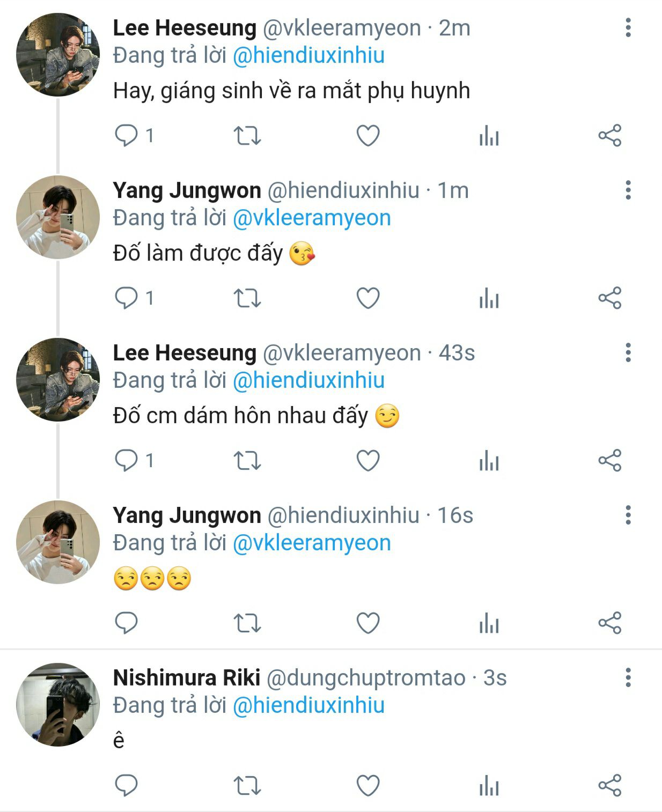Like Nishimura Riki's 'ê' tweet
662x812 pixels.
click(368, 786)
